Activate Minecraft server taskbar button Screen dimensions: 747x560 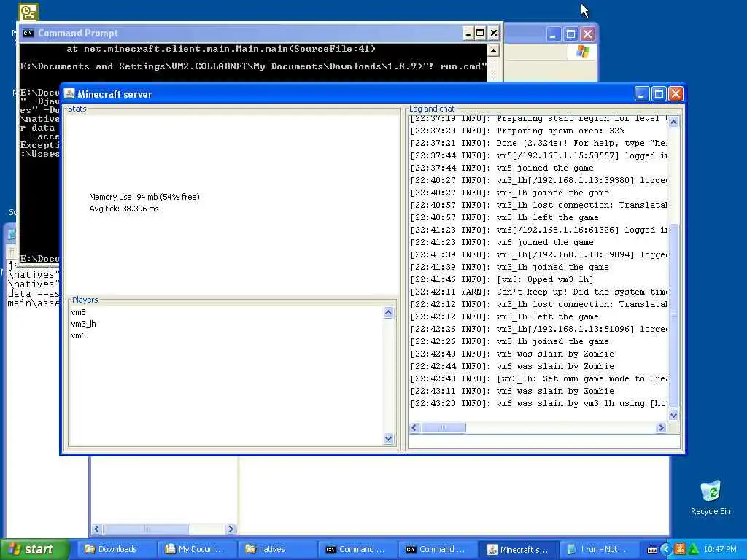[x=518, y=549]
